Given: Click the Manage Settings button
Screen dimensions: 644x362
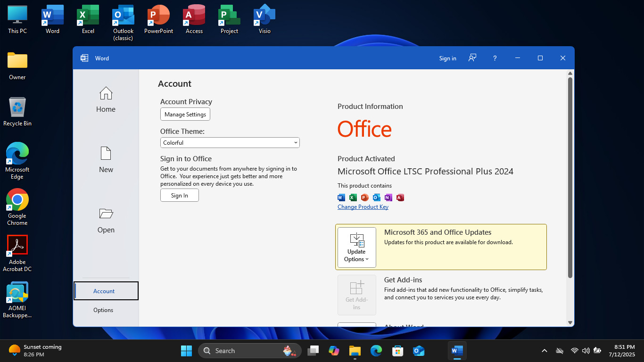Looking at the screenshot, I should [x=185, y=114].
